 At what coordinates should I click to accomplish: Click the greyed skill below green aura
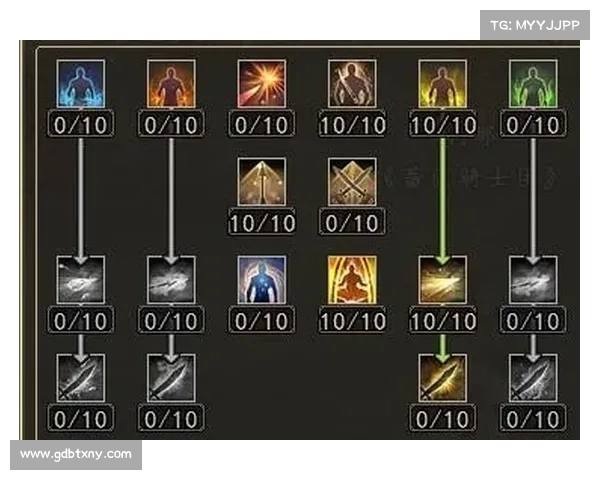pyautogui.click(x=533, y=280)
